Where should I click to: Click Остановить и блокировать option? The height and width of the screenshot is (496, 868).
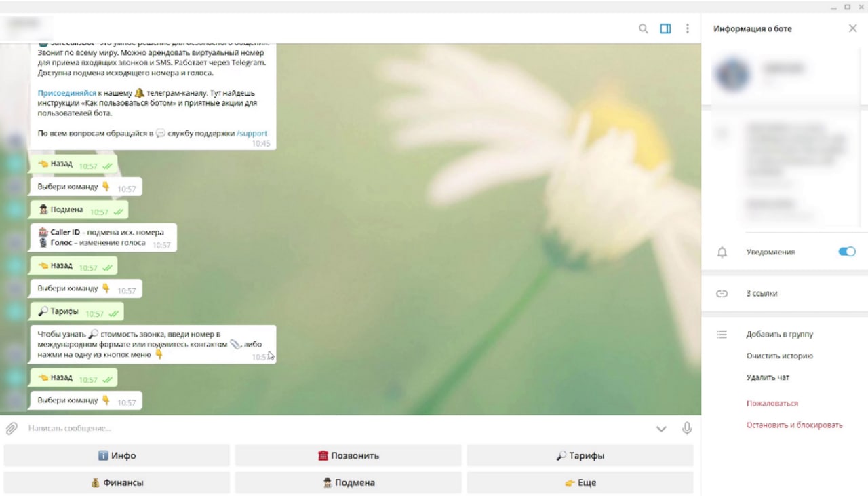pos(794,425)
